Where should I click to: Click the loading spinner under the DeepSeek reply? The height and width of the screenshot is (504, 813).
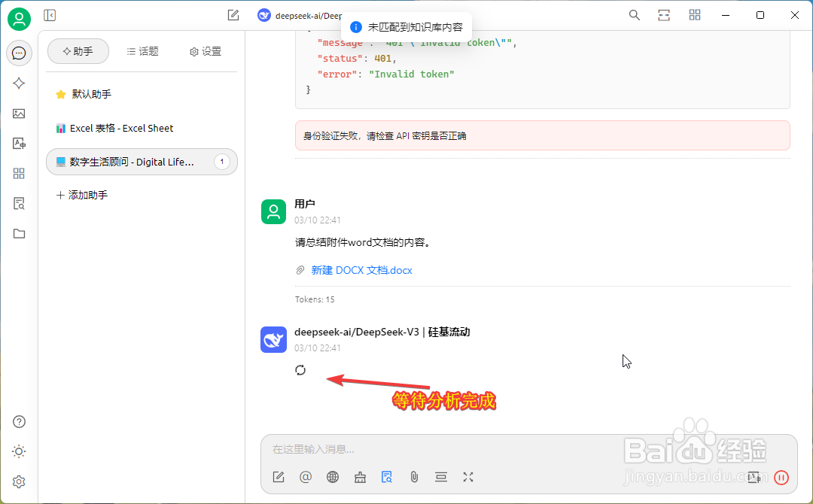tap(300, 370)
